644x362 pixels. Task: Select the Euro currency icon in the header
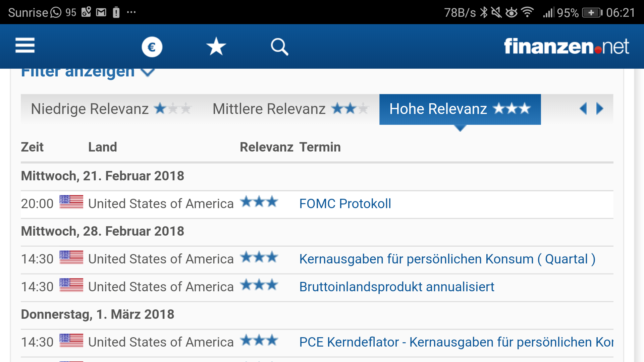tap(152, 47)
